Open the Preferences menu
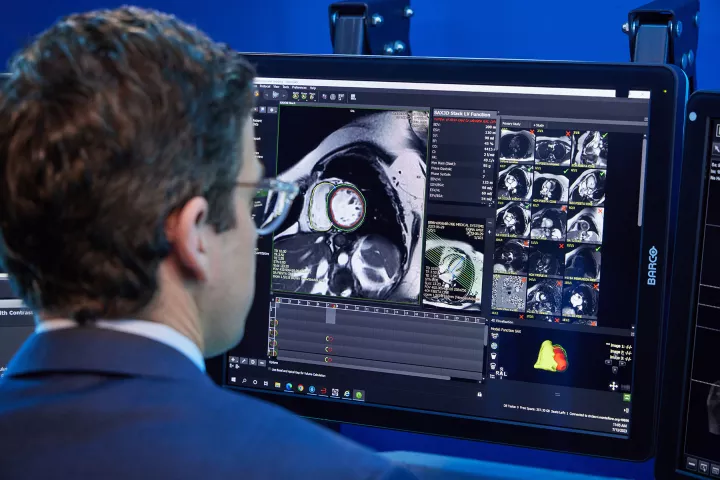Viewport: 720px width, 480px height. tap(299, 88)
